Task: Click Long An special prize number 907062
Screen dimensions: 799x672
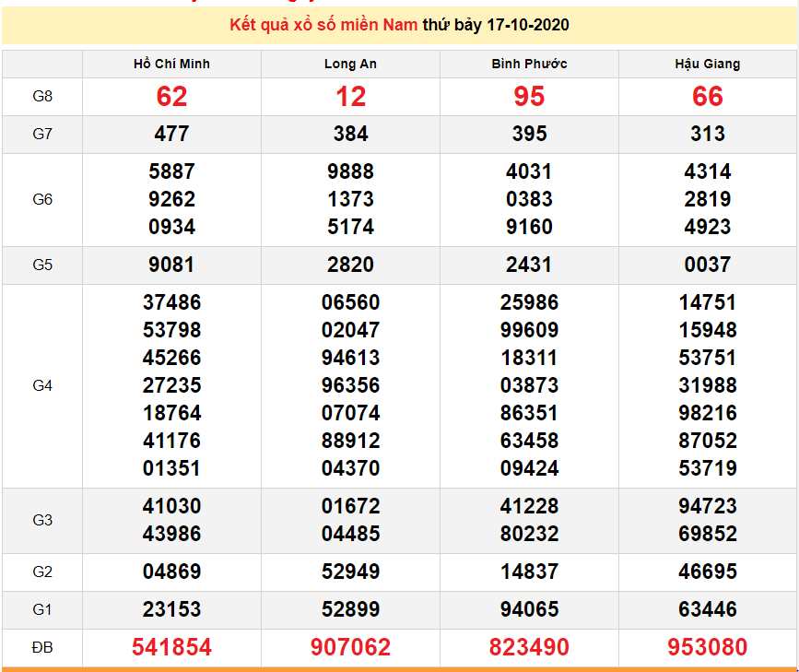Action: [350, 647]
